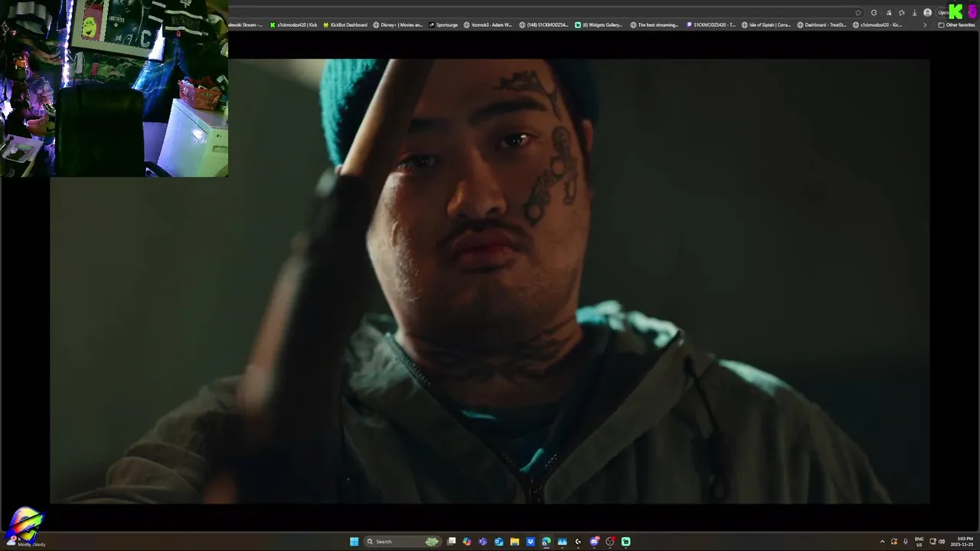Favorite this page with the star icon
Screen dimensions: 980x551
point(858,13)
